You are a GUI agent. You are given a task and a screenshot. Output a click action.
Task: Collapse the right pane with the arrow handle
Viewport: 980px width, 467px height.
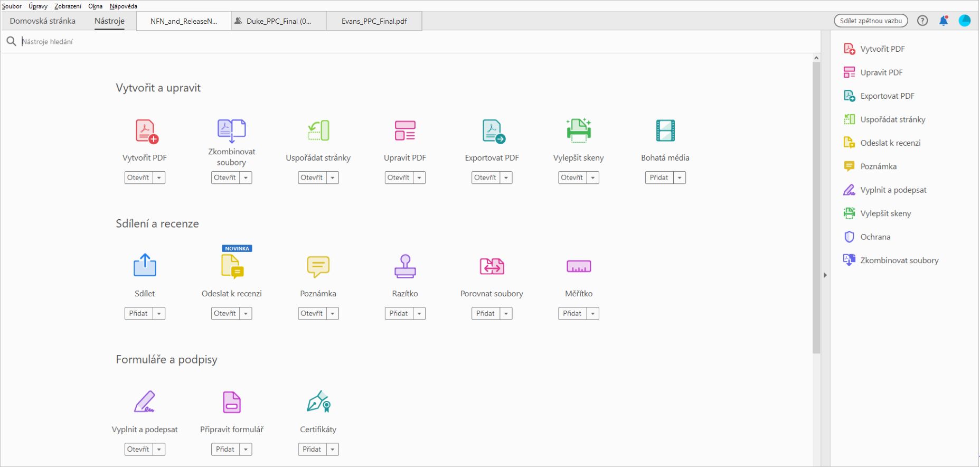click(825, 275)
